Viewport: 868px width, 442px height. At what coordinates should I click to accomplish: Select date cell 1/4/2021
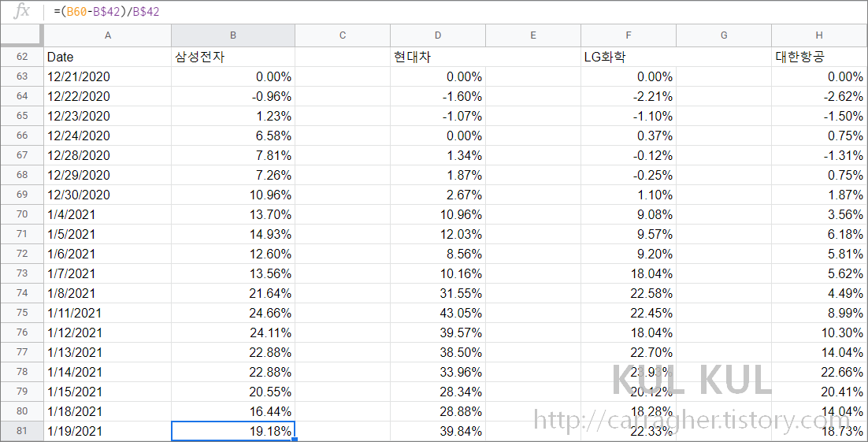click(107, 214)
